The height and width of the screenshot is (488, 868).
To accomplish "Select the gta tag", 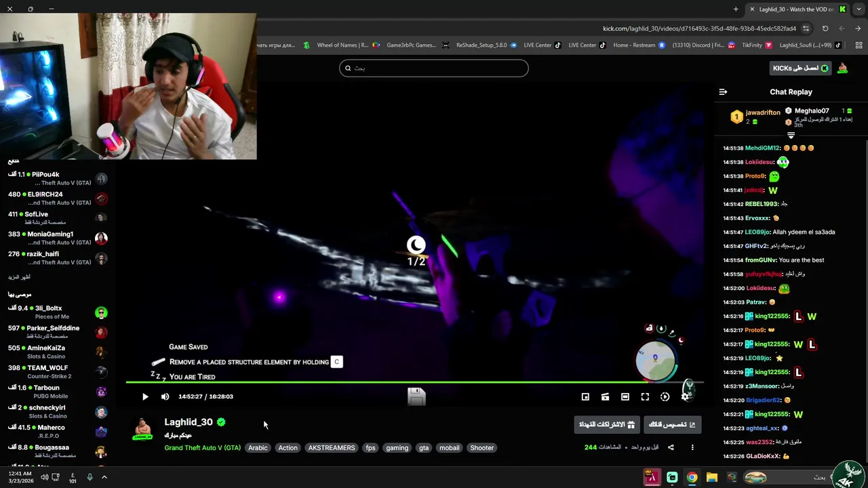I will (424, 448).
